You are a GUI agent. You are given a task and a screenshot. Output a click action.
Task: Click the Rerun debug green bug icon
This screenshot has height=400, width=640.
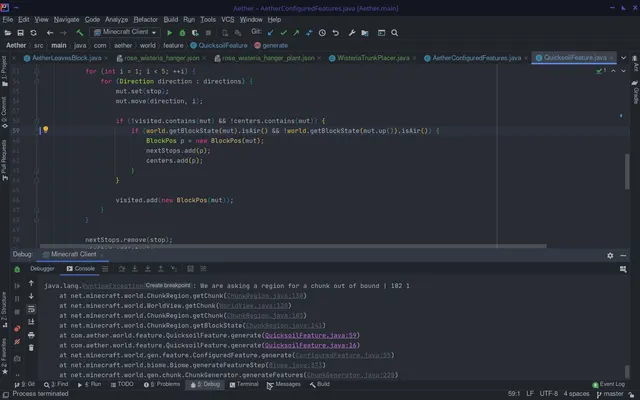point(17,269)
